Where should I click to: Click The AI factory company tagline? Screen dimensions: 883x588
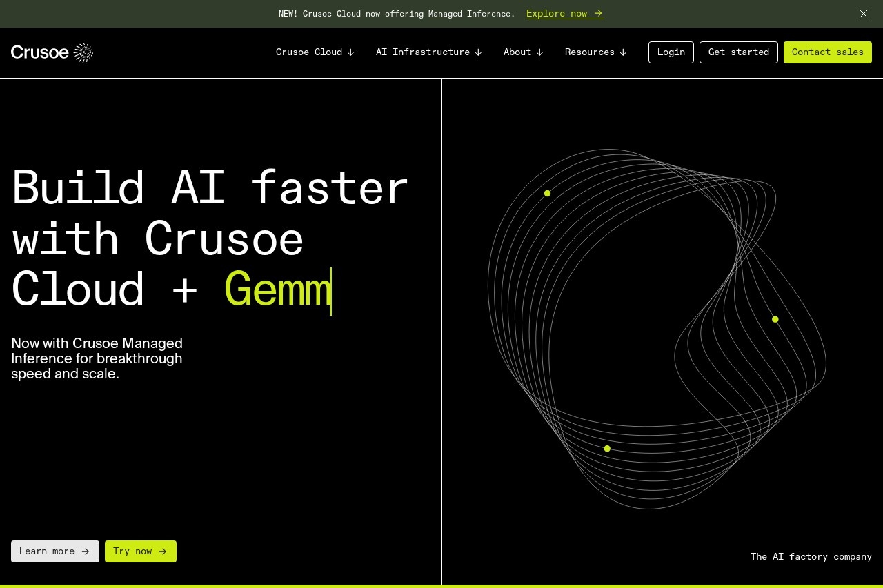(x=811, y=556)
